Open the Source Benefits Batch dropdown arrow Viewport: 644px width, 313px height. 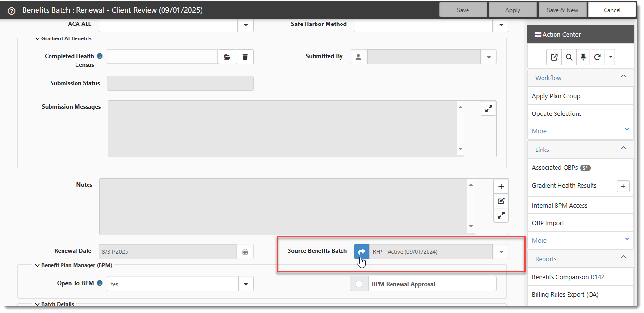[x=501, y=251]
